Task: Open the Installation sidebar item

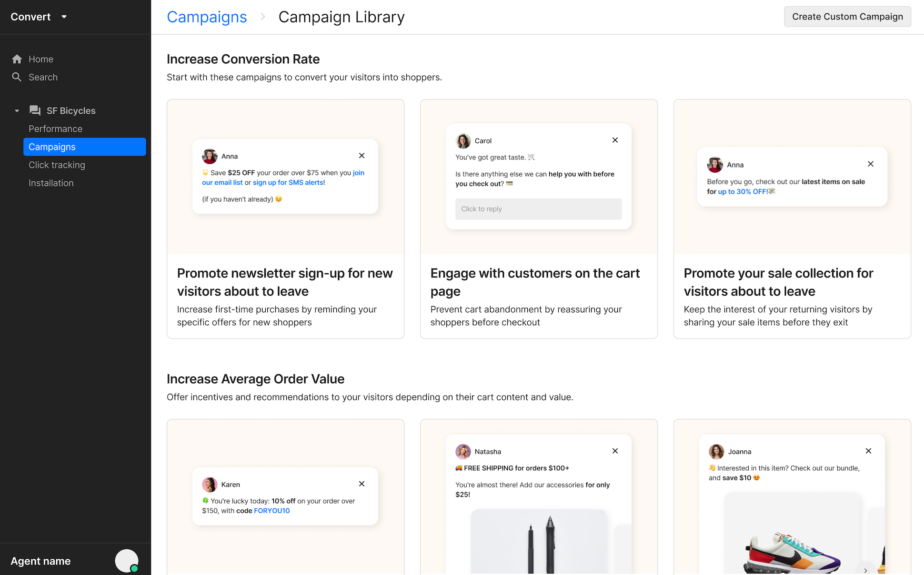Action: [x=51, y=183]
